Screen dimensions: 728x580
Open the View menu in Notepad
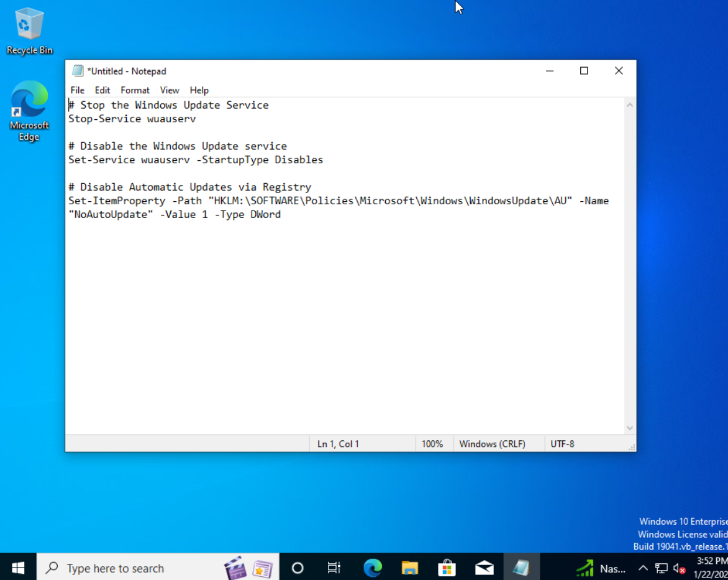point(170,90)
